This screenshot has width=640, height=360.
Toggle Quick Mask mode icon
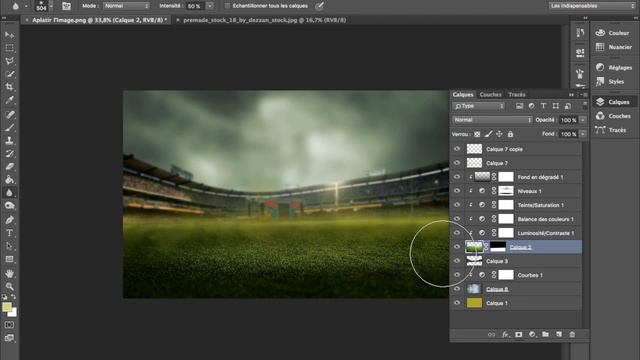pyautogui.click(x=9, y=325)
